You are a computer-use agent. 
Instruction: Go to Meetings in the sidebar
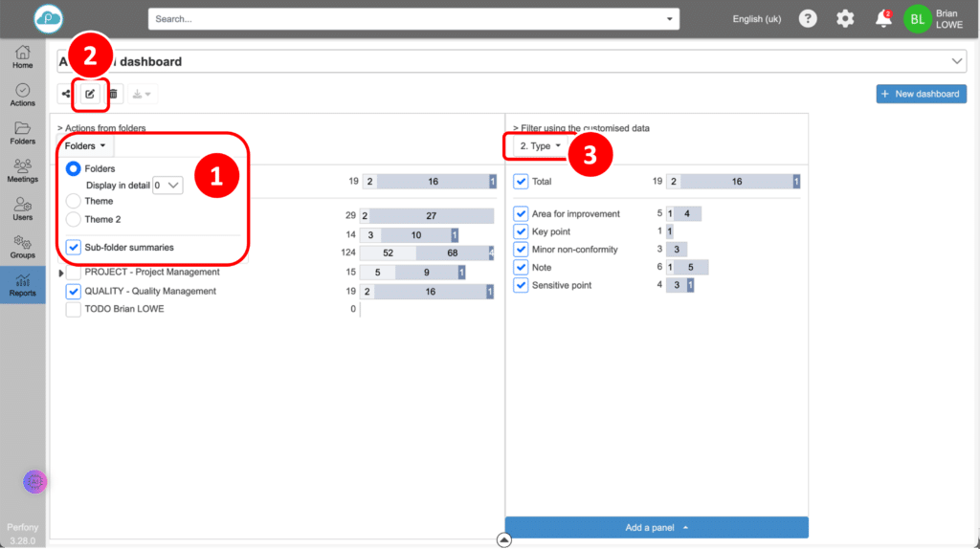click(x=23, y=170)
